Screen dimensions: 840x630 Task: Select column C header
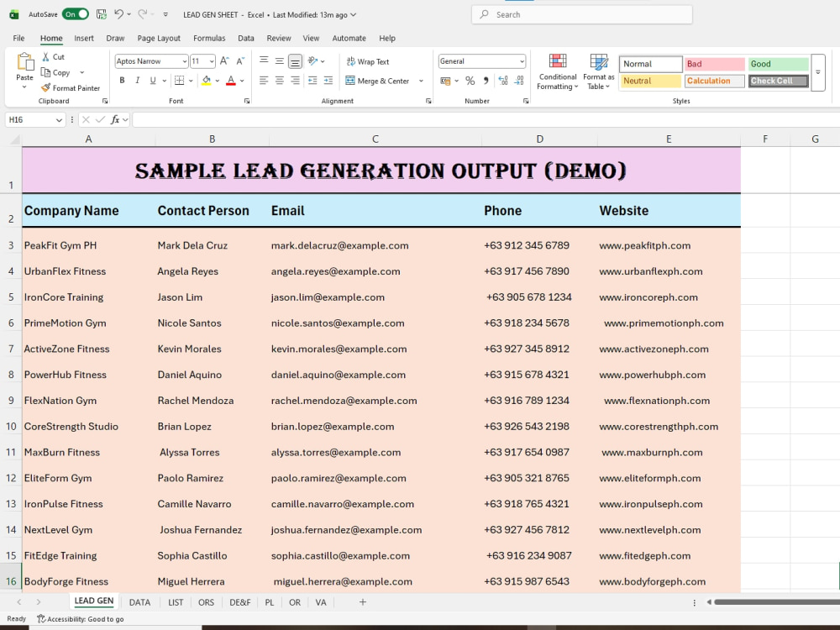coord(375,139)
